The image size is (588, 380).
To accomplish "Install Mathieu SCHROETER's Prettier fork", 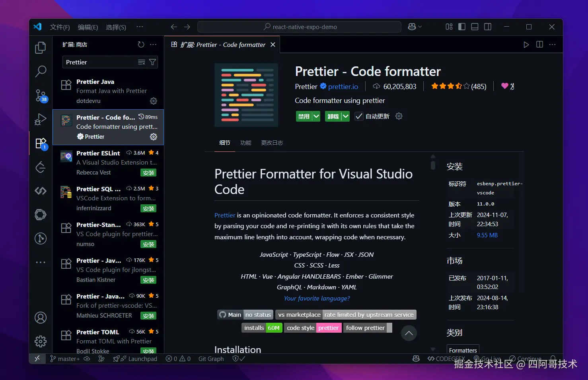I will [148, 316].
